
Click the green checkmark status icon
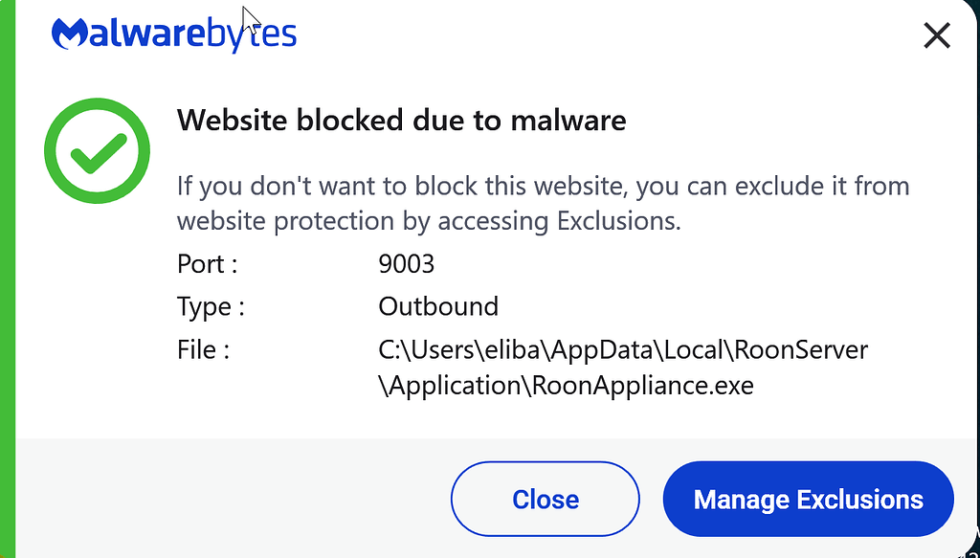pyautogui.click(x=97, y=150)
